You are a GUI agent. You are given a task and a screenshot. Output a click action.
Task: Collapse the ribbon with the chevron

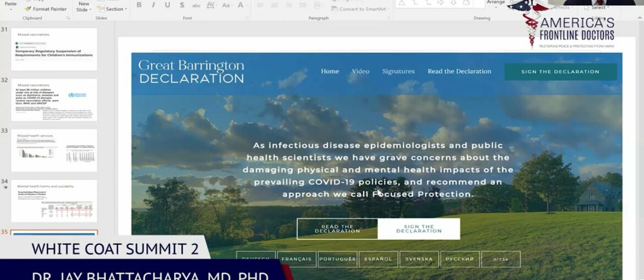pyautogui.click(x=639, y=18)
